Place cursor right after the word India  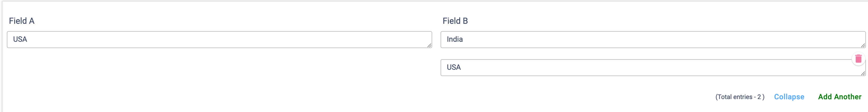pos(463,40)
